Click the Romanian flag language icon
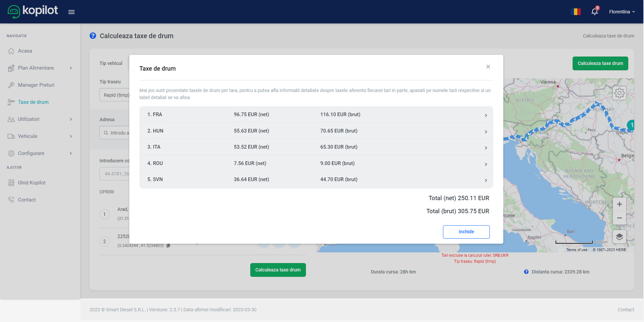This screenshot has height=322, width=644. point(575,12)
